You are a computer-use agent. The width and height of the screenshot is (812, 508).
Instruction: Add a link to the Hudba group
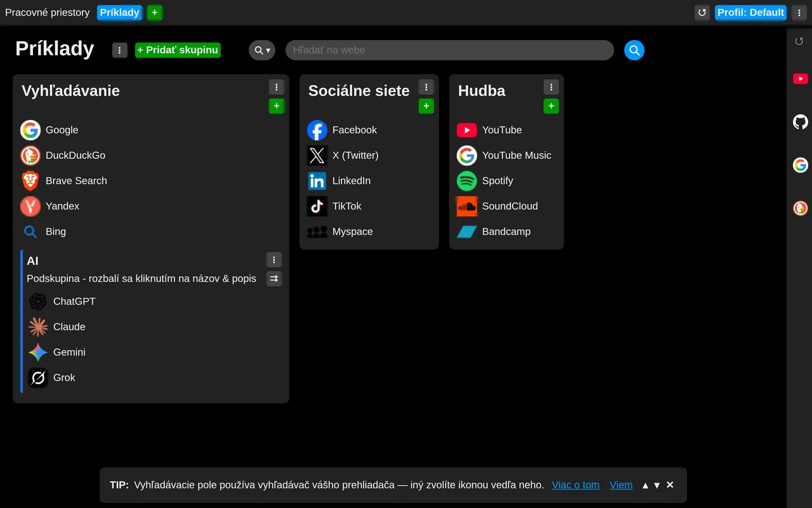click(551, 106)
